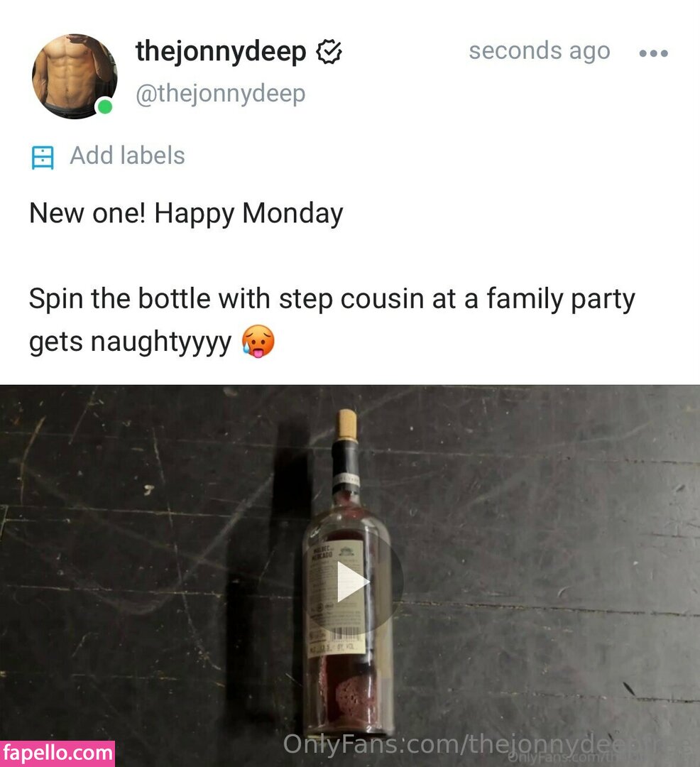Image resolution: width=700 pixels, height=767 pixels.
Task: Click the New one! Happy Monday text
Action: [186, 213]
